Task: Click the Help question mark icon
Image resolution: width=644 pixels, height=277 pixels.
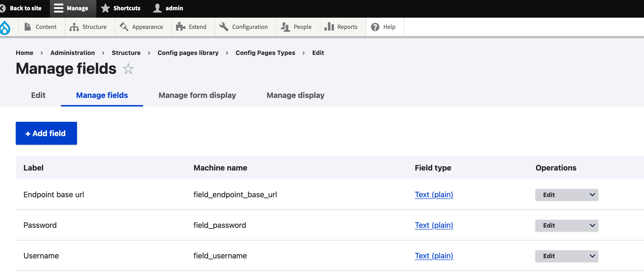Action: 375,27
